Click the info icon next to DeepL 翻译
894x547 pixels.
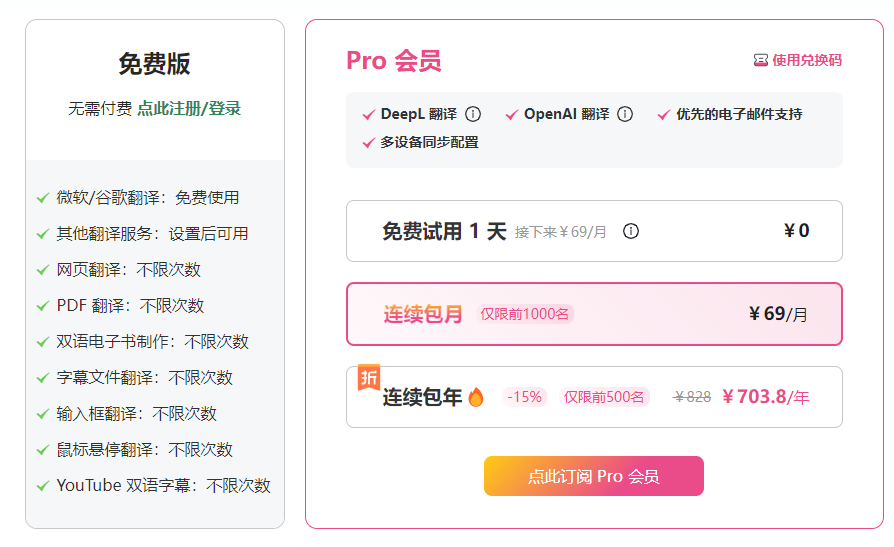473,114
